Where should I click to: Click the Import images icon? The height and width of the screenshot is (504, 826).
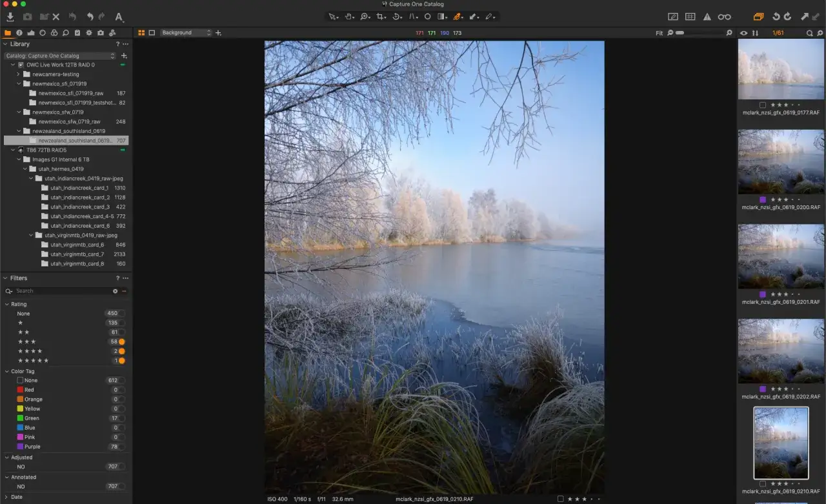click(x=10, y=17)
